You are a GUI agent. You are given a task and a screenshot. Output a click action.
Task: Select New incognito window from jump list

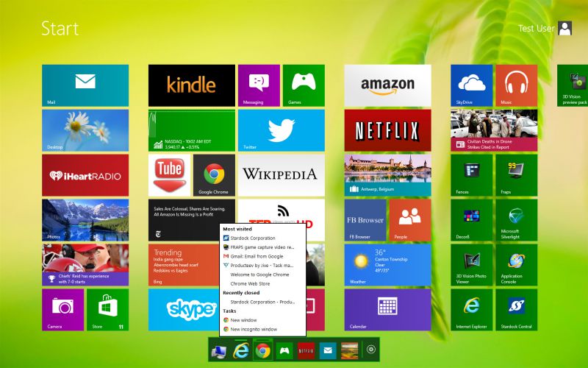[x=254, y=329]
